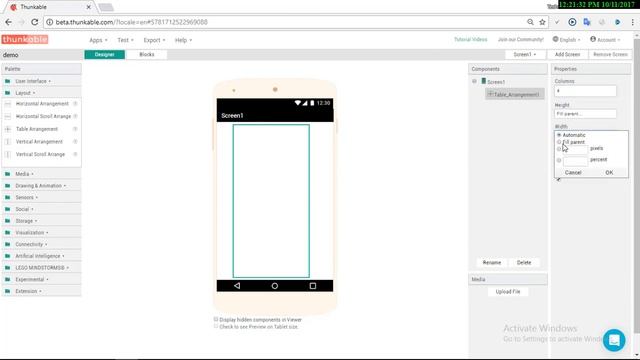
Task: Click the thunkable logo
Action: click(x=25, y=40)
